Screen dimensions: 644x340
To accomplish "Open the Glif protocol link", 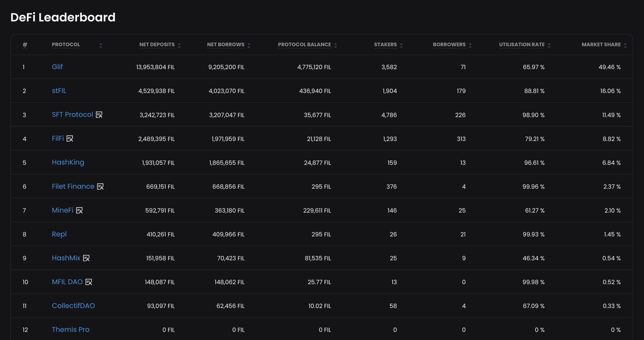I will (57, 67).
